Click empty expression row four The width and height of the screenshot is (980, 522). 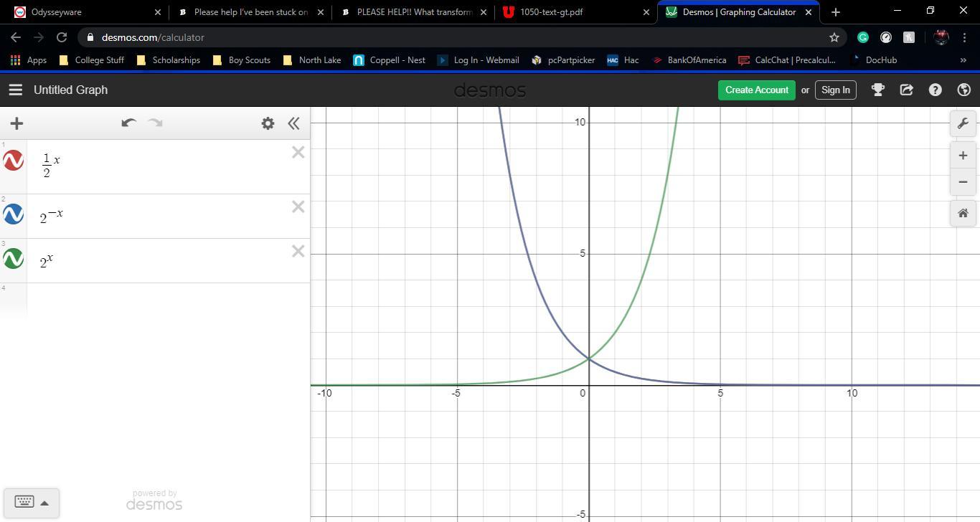pyautogui.click(x=155, y=300)
